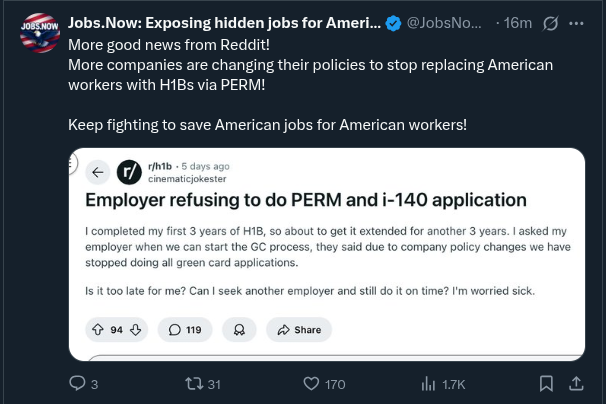This screenshot has width=606, height=404.
Task: Click the blue verified badge
Action: 395,22
